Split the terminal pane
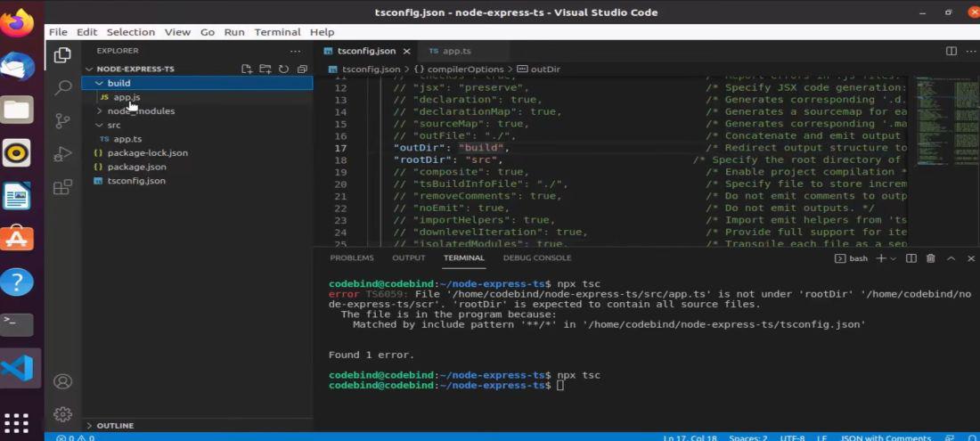980x441 pixels. [x=911, y=258]
